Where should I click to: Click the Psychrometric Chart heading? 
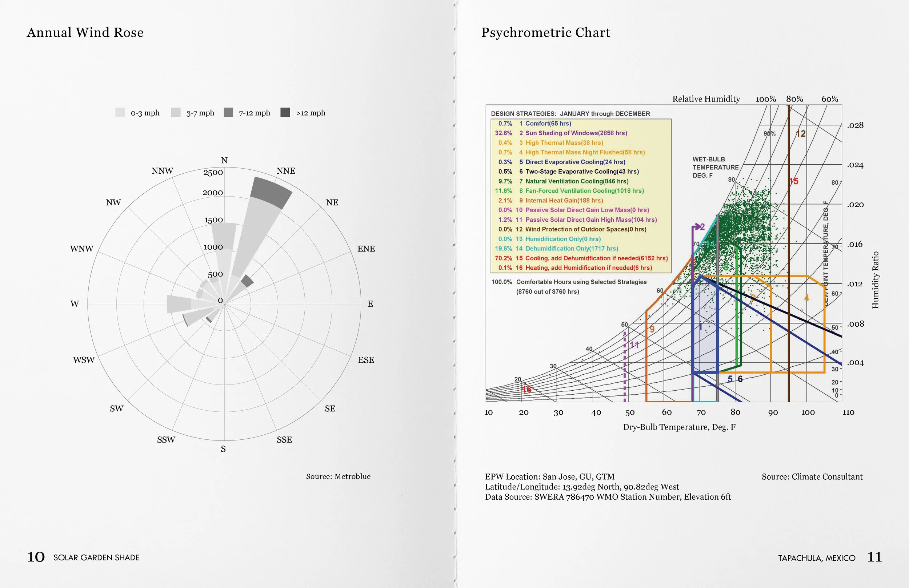coord(545,32)
